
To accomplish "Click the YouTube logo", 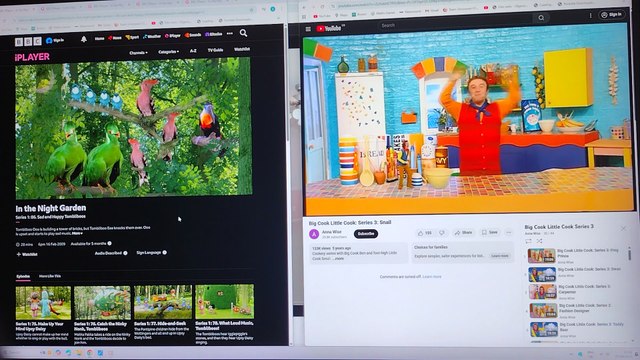I will (x=329, y=28).
